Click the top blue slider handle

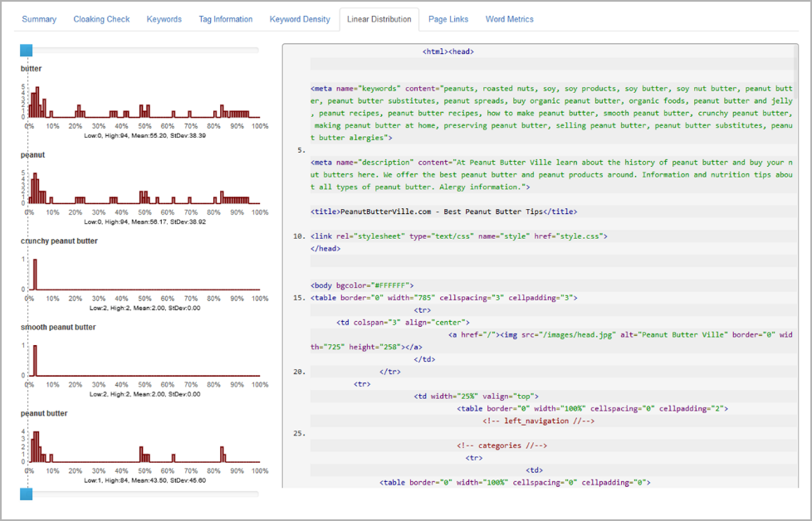27,50
